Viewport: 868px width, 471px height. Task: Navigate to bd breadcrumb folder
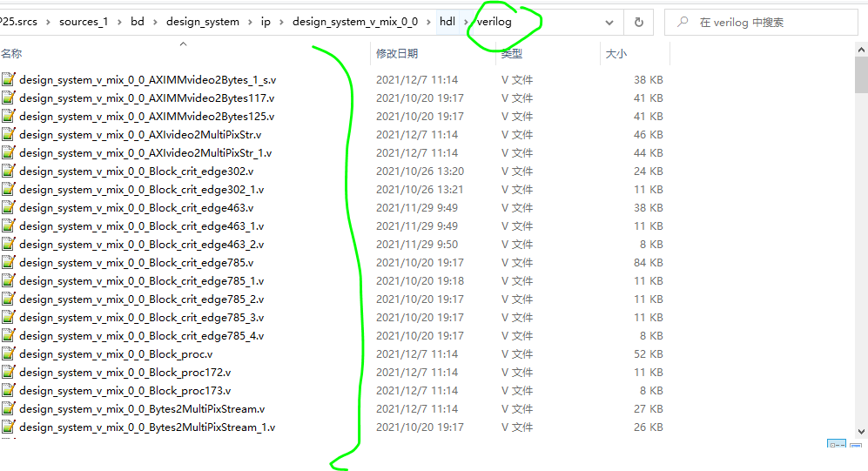coord(138,22)
